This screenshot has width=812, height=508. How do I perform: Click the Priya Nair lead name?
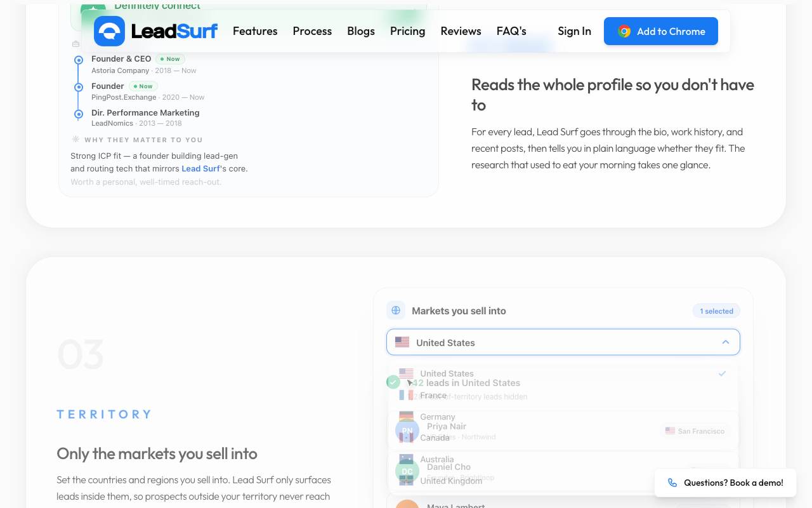447,426
